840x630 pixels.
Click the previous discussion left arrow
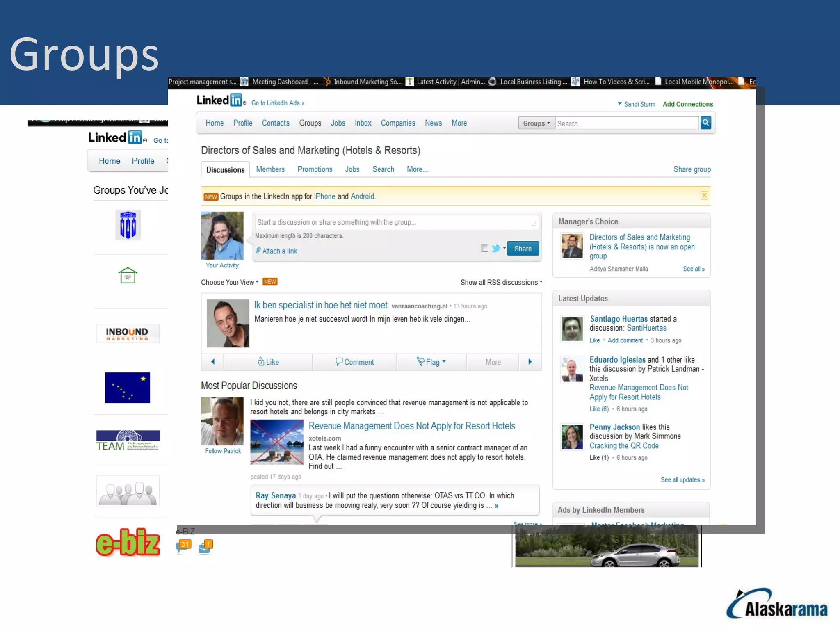pyautogui.click(x=212, y=362)
